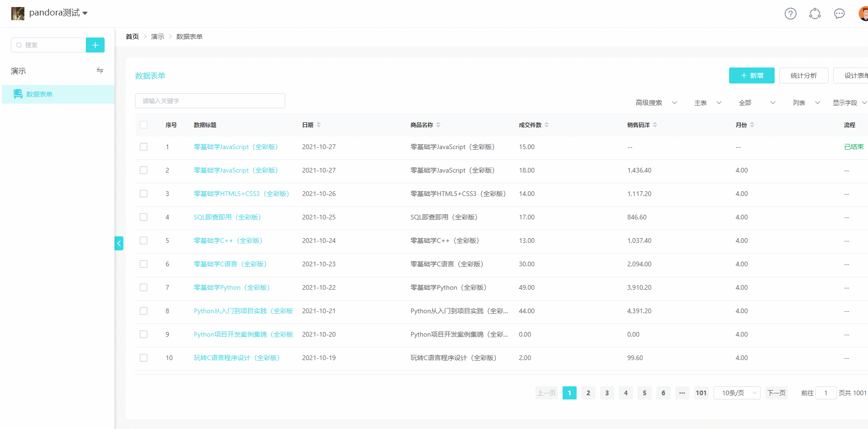Go to page 2
Screen dimensions: 868x429
click(588, 393)
